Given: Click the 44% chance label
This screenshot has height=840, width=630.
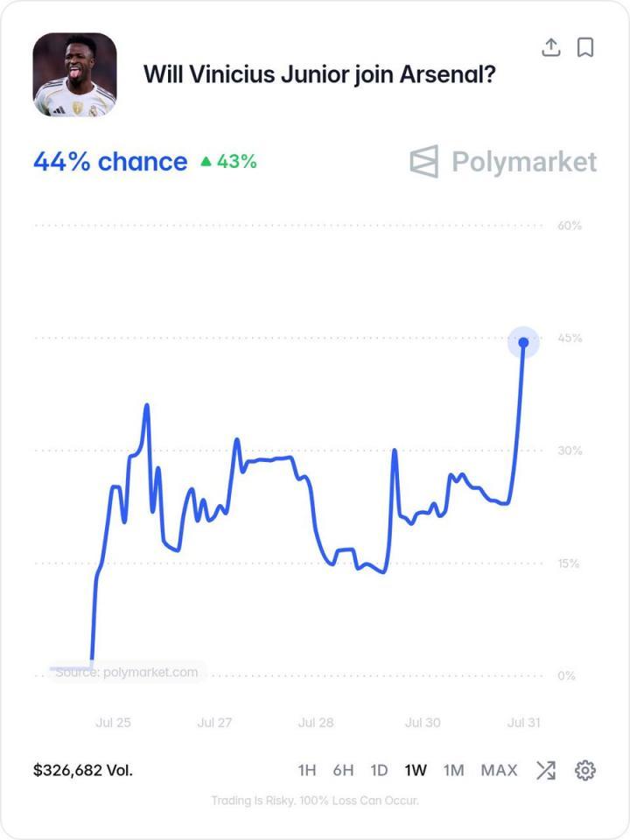Looking at the screenshot, I should [110, 161].
